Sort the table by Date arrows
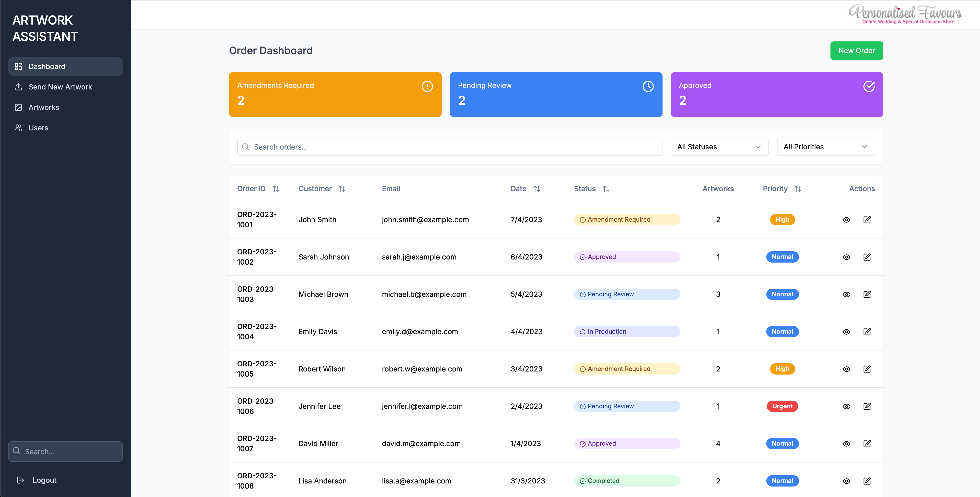This screenshot has width=980, height=497. (x=537, y=189)
